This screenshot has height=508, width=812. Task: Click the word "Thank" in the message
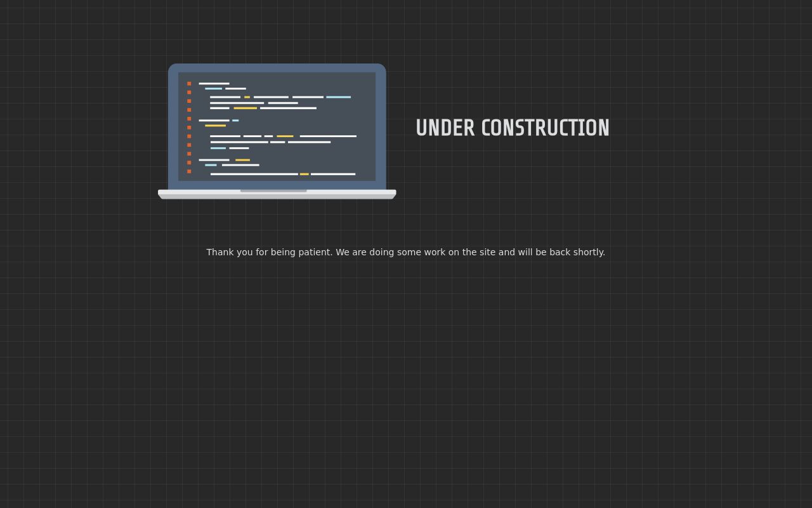point(220,252)
